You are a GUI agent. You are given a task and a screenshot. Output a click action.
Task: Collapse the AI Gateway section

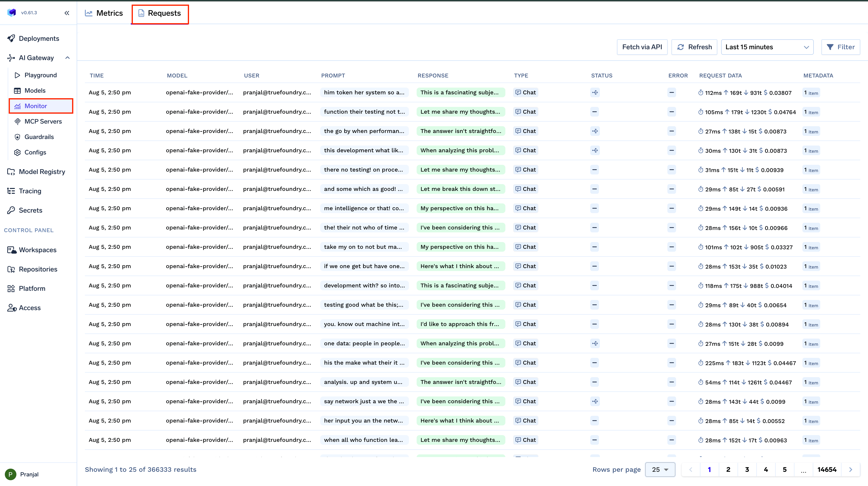pos(68,58)
